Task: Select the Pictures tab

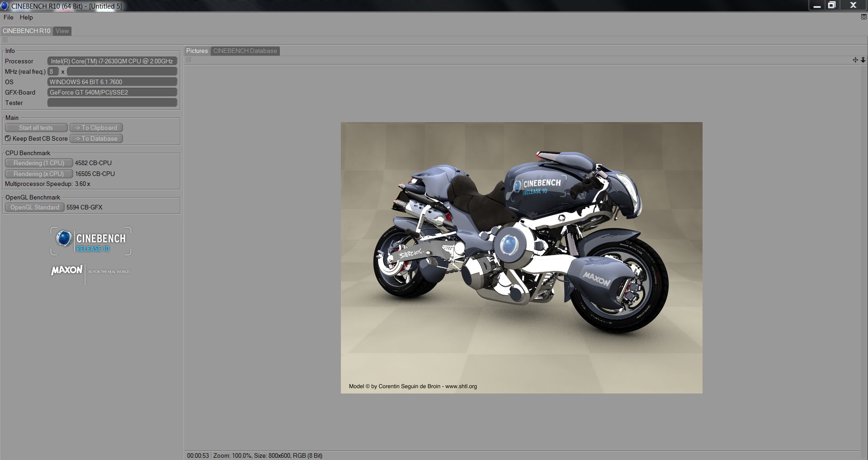Action: (x=197, y=51)
